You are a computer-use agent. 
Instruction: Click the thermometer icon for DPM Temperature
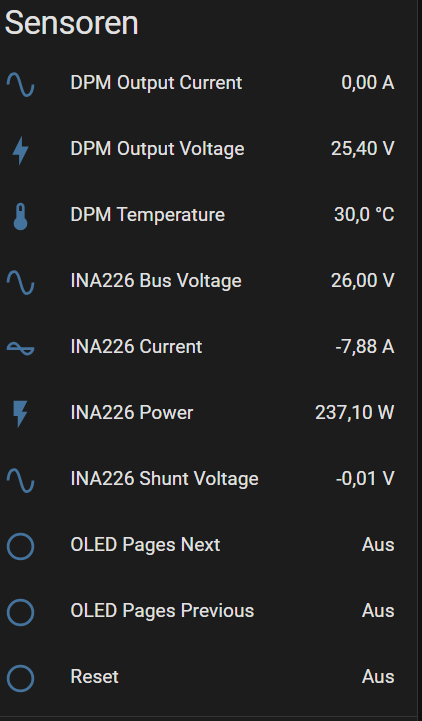pyautogui.click(x=20, y=216)
